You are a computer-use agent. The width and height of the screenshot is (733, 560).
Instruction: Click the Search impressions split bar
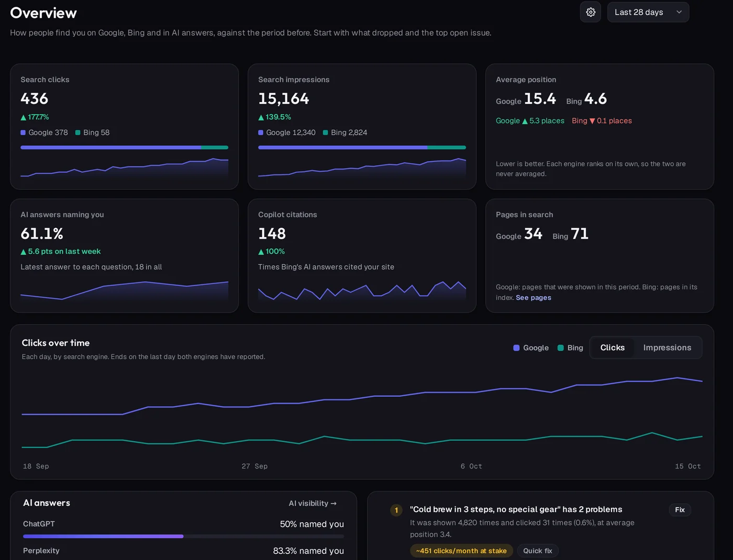362,148
